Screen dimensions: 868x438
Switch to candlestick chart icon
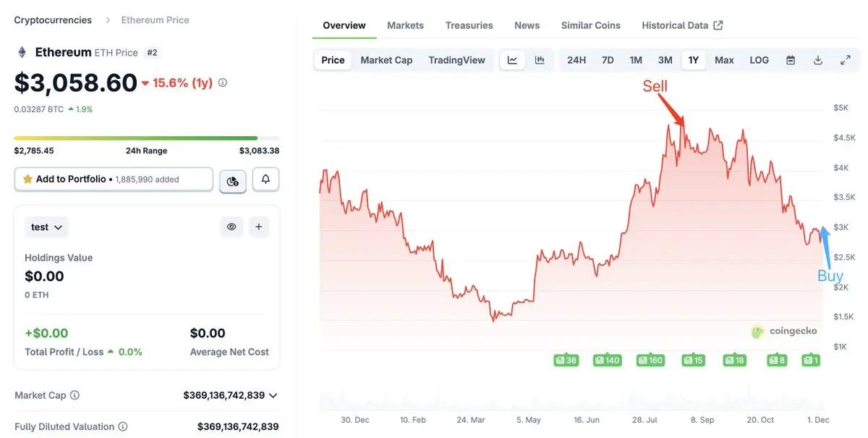tap(540, 60)
